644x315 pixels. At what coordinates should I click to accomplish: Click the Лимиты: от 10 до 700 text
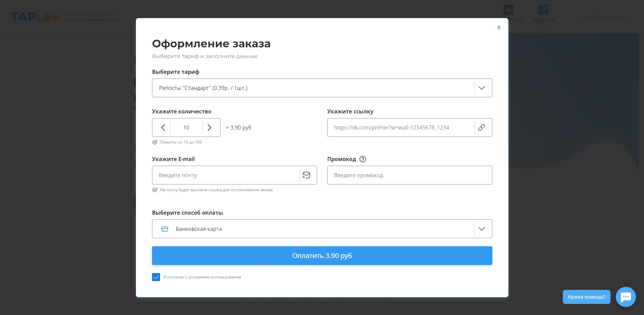(x=181, y=142)
